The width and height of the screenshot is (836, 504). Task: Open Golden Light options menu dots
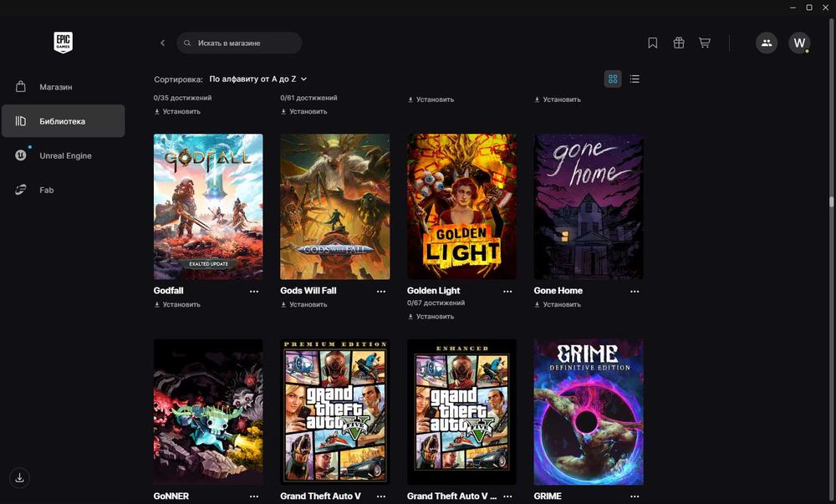click(x=507, y=292)
